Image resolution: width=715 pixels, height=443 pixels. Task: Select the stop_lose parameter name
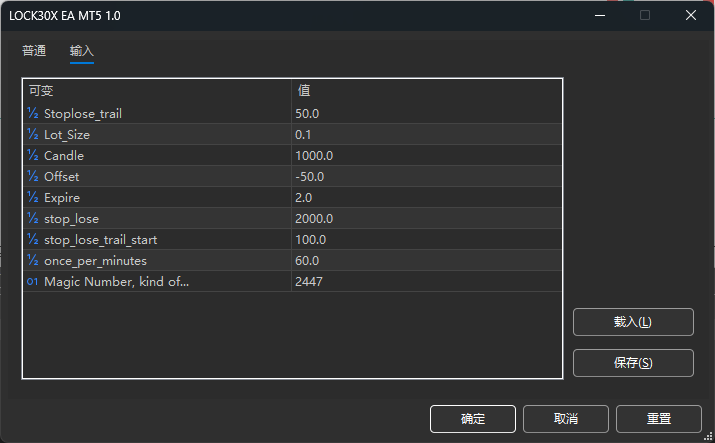tap(72, 219)
